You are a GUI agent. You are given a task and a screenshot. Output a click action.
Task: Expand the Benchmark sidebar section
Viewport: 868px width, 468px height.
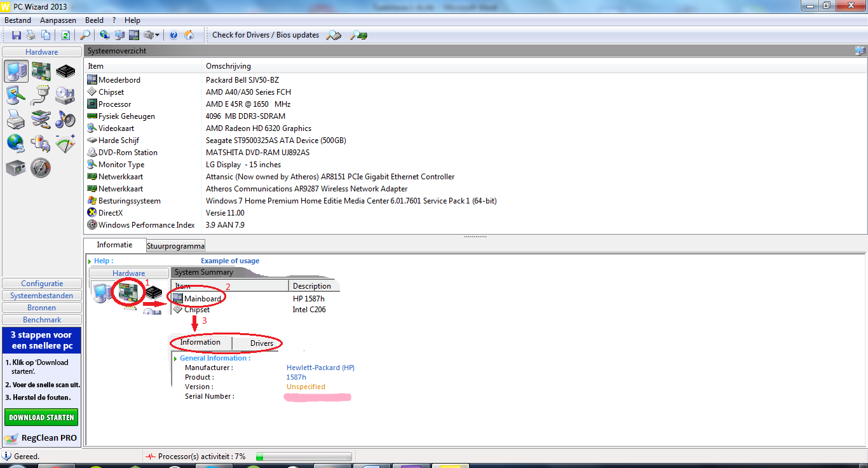(42, 320)
